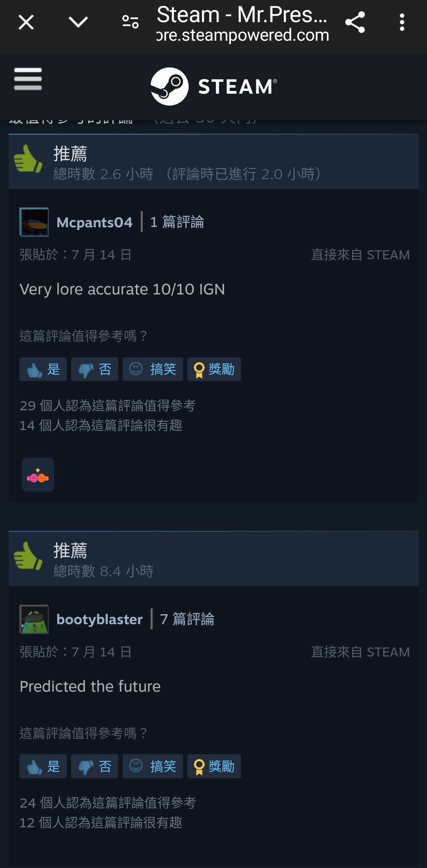This screenshot has height=868, width=427.
Task: View Mcpants04's 1 篇評論 review list
Action: pyautogui.click(x=177, y=222)
